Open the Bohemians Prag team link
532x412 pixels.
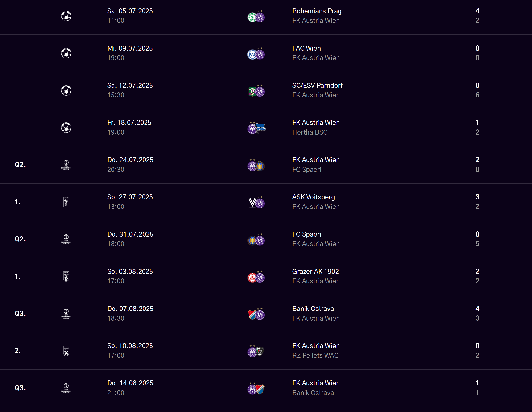[x=317, y=11]
